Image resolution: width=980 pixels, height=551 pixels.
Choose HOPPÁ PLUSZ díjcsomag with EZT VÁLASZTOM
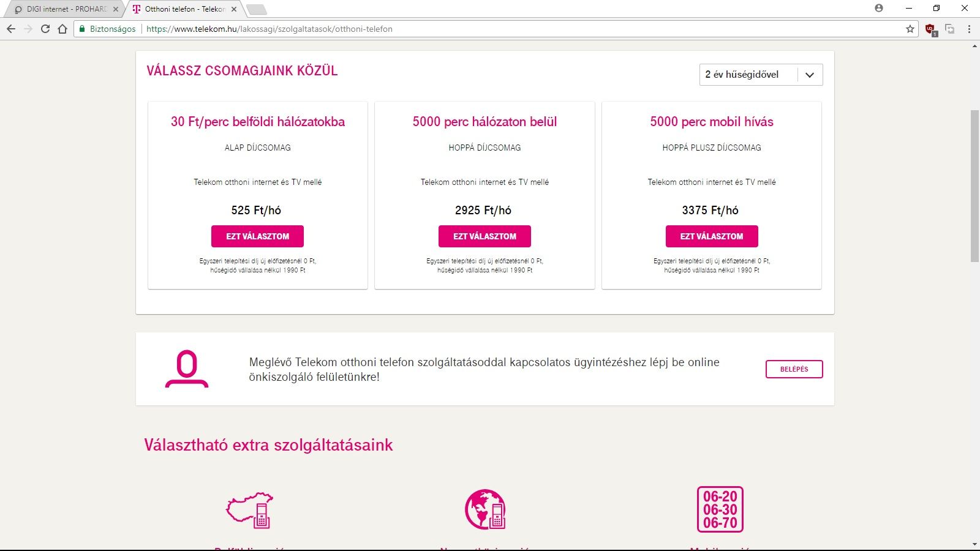[712, 236]
